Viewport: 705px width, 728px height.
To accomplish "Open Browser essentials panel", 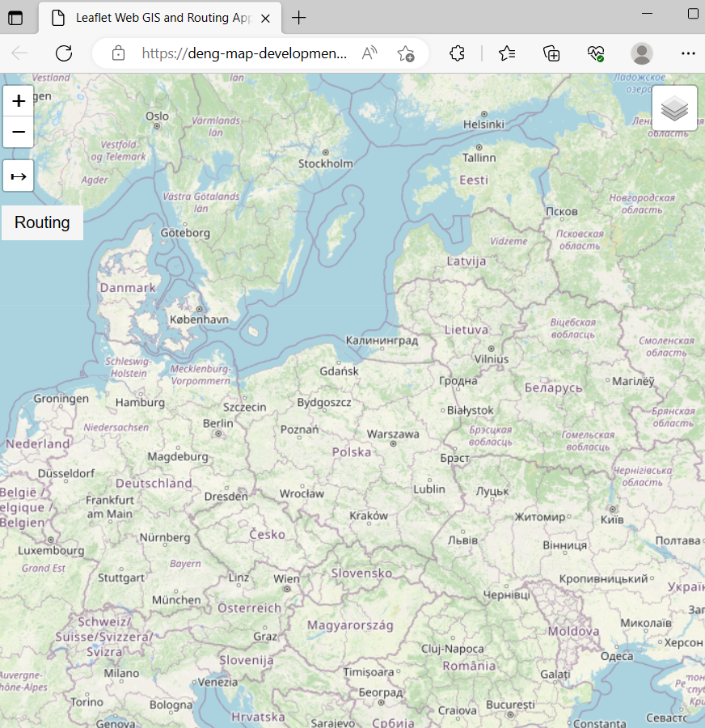I will (x=596, y=53).
